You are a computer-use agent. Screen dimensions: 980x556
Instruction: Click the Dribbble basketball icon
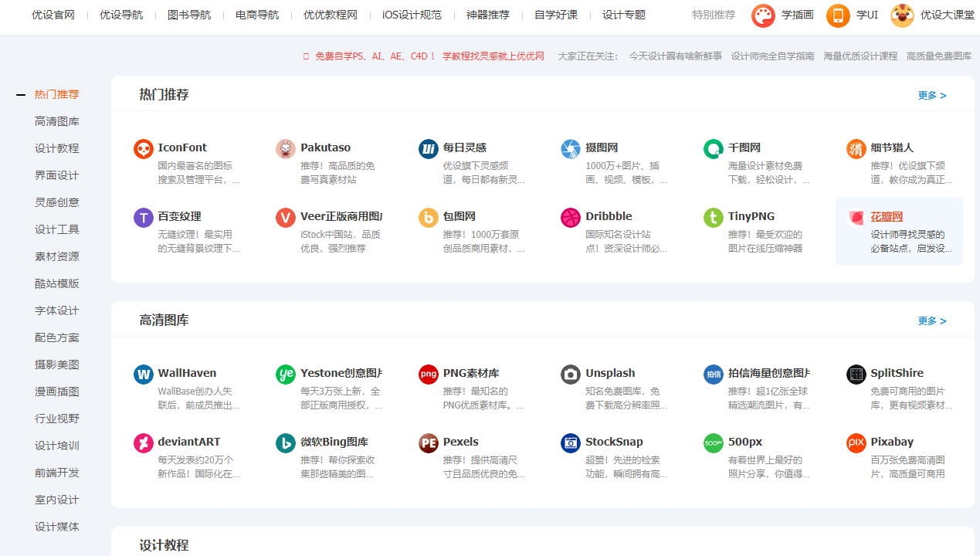(571, 218)
